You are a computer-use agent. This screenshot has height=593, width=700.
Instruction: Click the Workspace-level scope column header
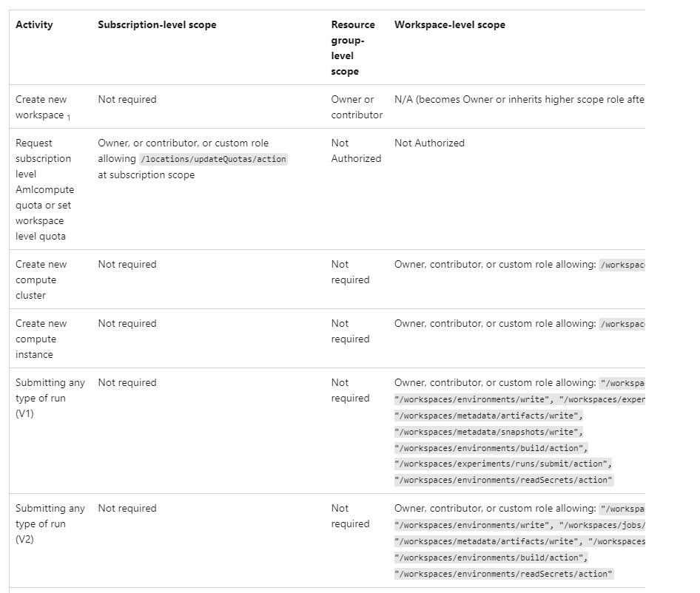(450, 25)
